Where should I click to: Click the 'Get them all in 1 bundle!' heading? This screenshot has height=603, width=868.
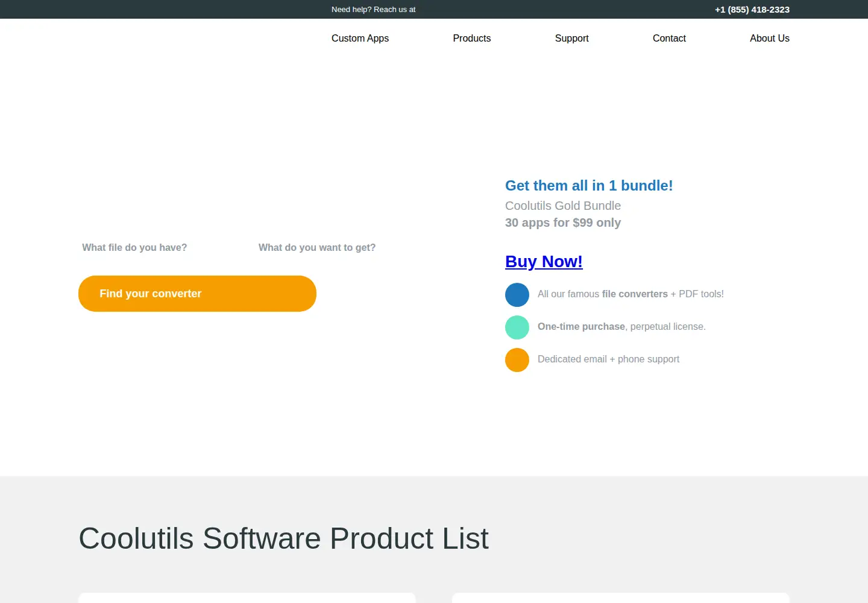[x=589, y=186]
